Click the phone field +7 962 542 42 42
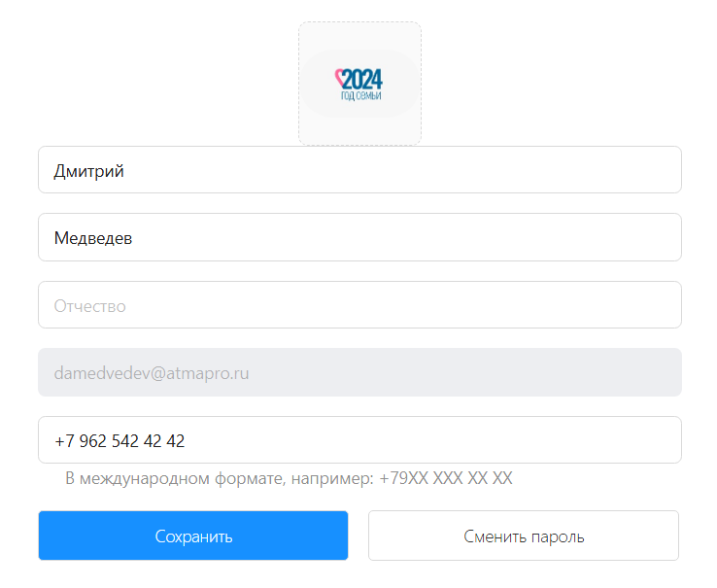Viewport: 717px width, 588px height. (x=359, y=439)
